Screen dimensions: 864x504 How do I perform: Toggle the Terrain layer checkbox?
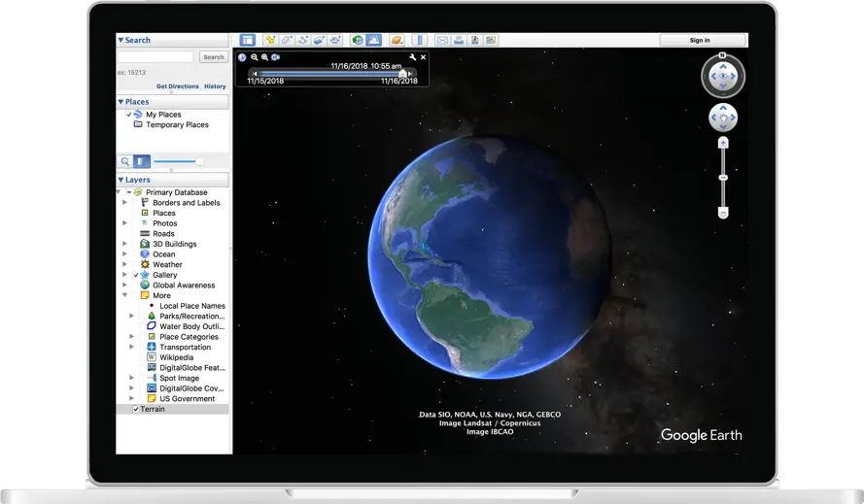click(136, 409)
